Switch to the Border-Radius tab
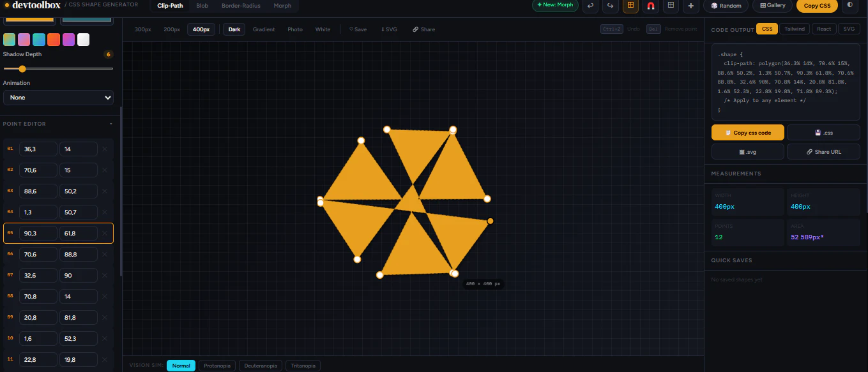 point(241,6)
